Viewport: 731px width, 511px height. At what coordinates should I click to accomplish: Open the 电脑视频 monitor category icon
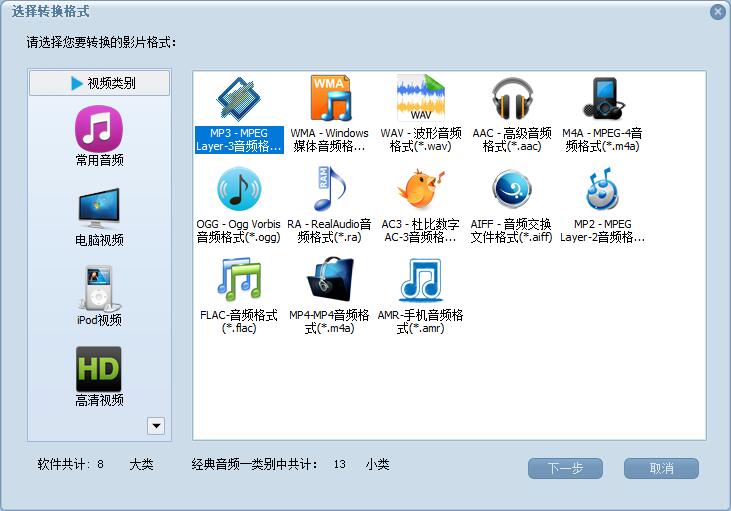(99, 208)
